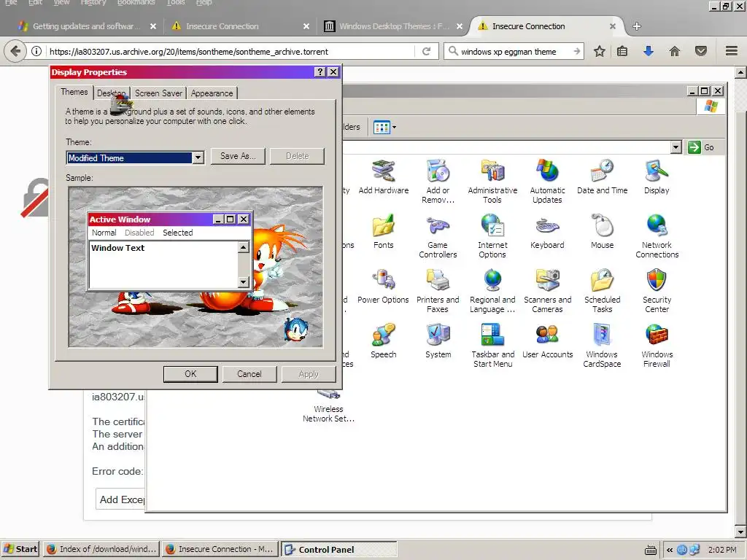
Task: Switch to Control Panel taskbar button
Action: 338,549
